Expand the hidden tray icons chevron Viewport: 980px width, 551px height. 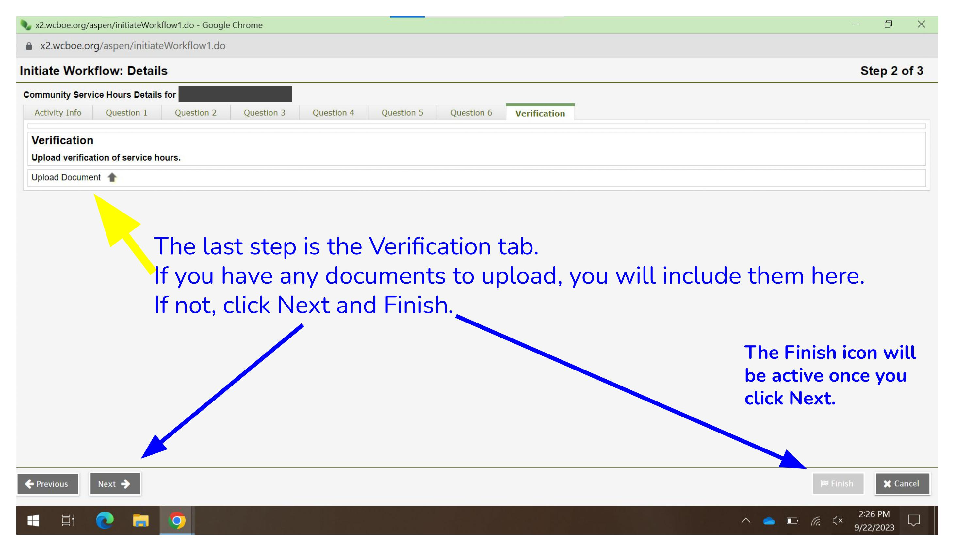click(x=746, y=521)
